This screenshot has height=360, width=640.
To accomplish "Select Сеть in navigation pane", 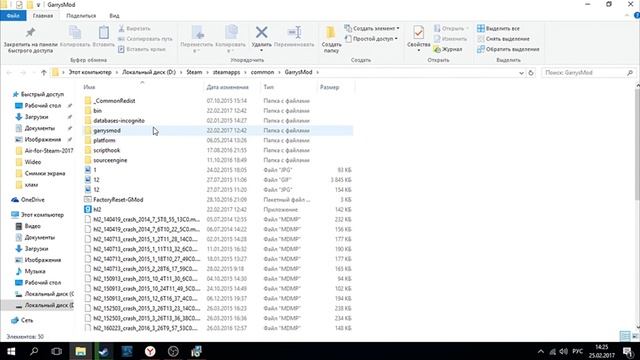I will (x=27, y=320).
